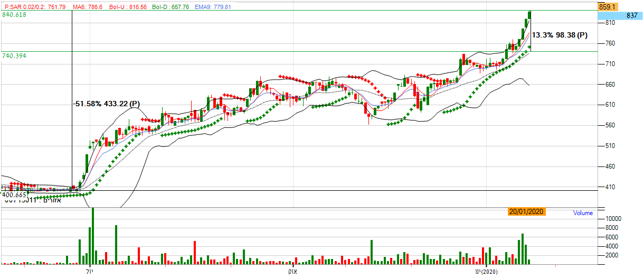The height and width of the screenshot is (278, 644).
Task: Click the tallest green volume bar
Action: point(93,236)
